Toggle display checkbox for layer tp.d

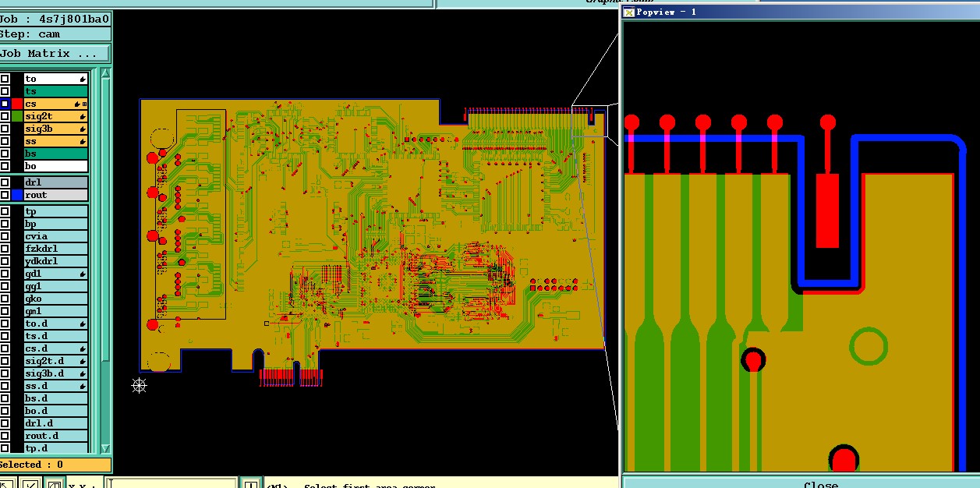coord(5,448)
